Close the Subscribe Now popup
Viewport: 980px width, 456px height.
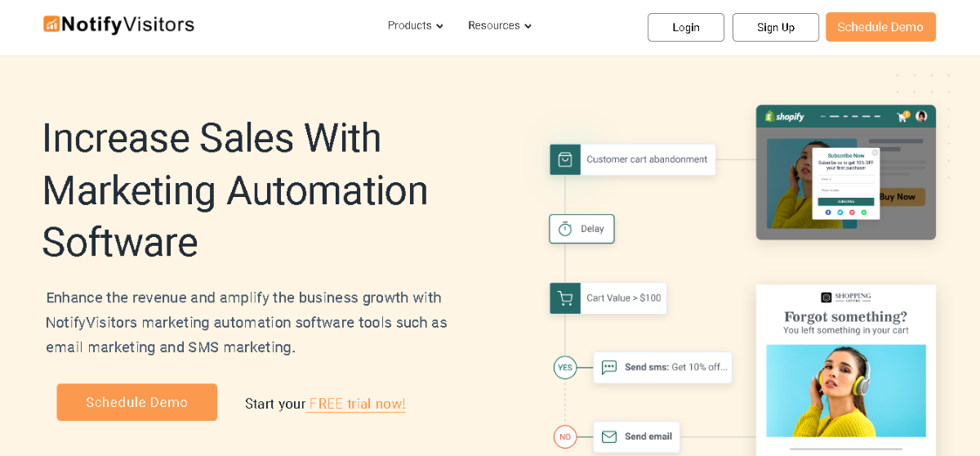875,152
